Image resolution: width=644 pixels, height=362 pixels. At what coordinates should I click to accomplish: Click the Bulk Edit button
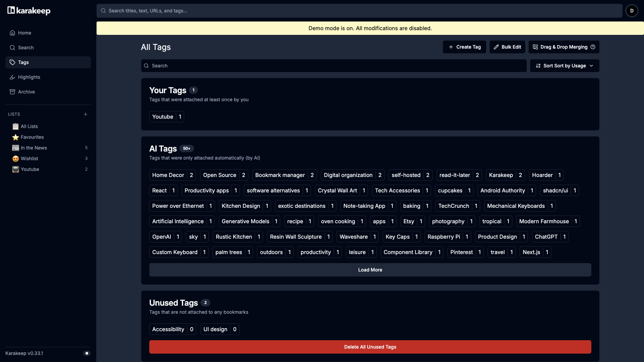coord(507,47)
